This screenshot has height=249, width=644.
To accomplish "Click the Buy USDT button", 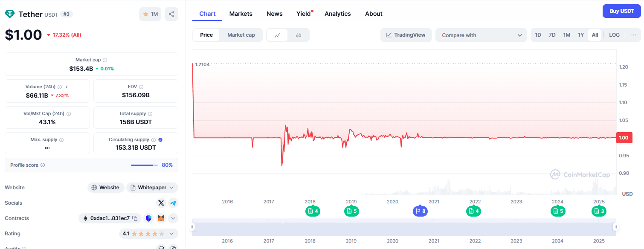I will coord(622,11).
